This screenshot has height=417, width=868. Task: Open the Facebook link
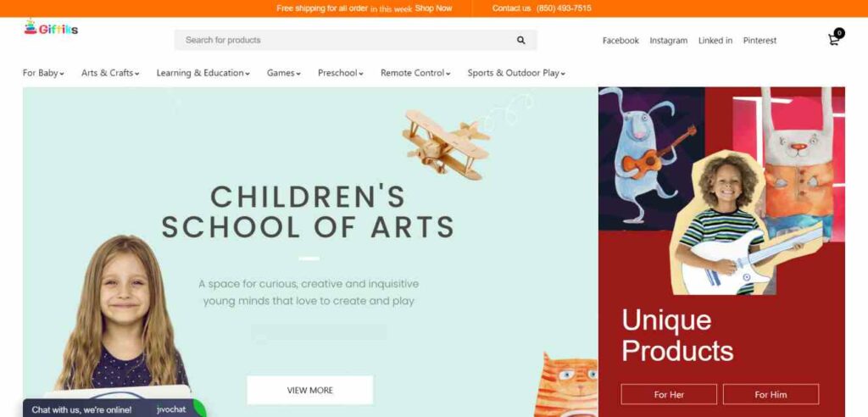point(620,41)
